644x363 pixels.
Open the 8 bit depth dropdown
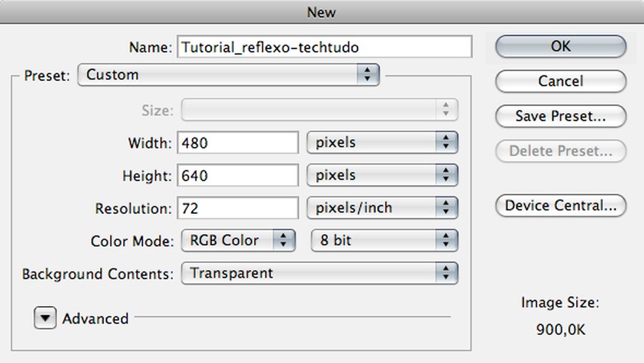click(384, 240)
